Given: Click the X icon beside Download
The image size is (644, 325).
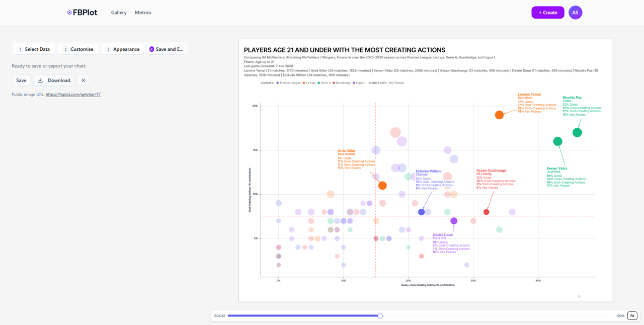Looking at the screenshot, I should pos(84,80).
